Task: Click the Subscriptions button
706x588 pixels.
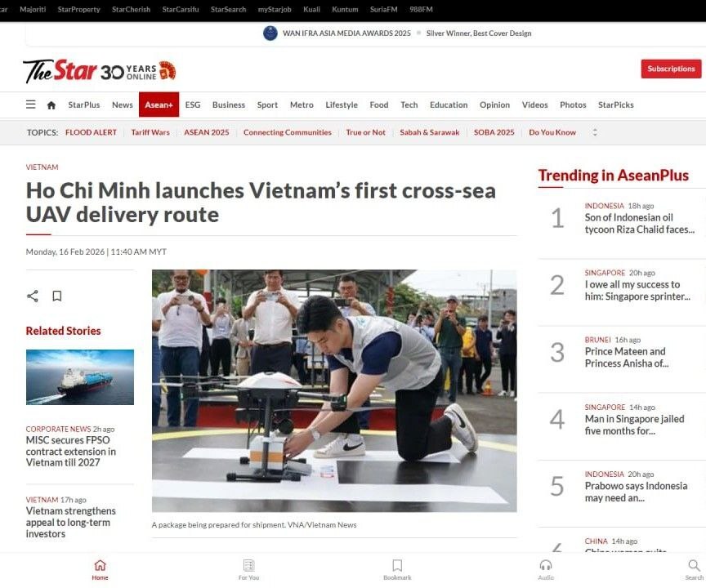Action: point(671,69)
